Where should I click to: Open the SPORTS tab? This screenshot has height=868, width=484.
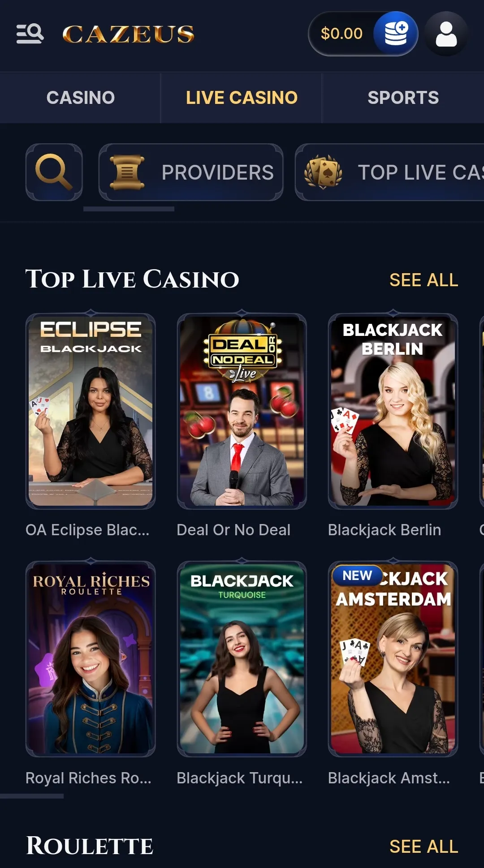(x=403, y=98)
